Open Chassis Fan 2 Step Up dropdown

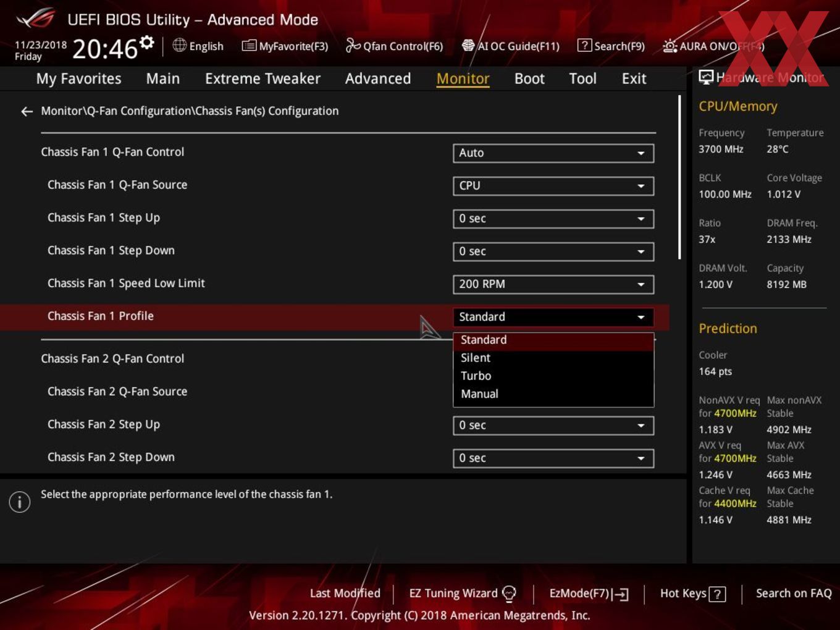(x=553, y=426)
